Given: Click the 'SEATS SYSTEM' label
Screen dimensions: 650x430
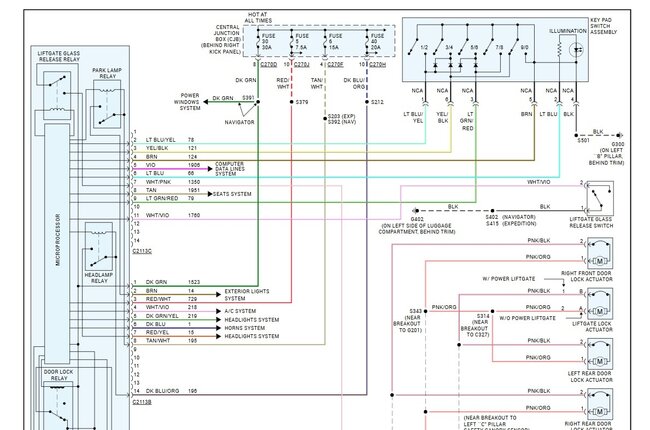Looking at the screenshot, I should pyautogui.click(x=232, y=194).
